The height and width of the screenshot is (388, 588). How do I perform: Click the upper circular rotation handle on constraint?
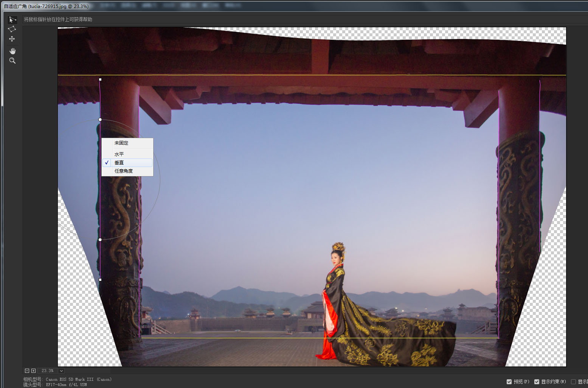pos(100,120)
